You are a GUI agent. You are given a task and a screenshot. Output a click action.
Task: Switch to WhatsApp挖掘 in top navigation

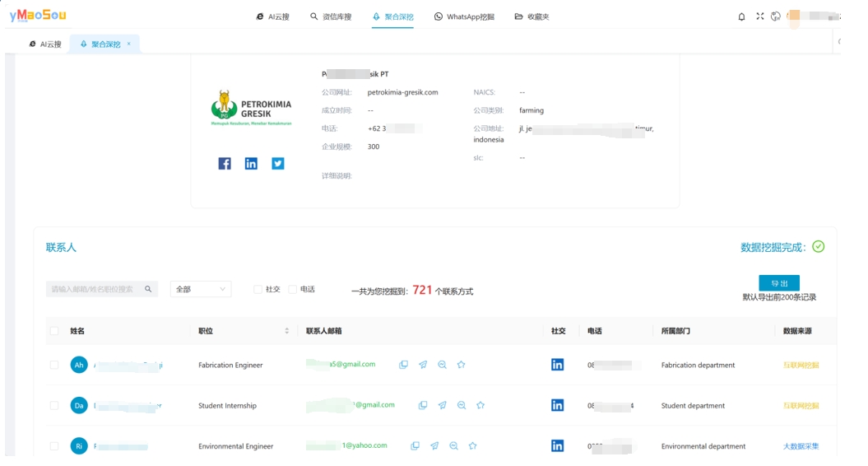pyautogui.click(x=464, y=16)
